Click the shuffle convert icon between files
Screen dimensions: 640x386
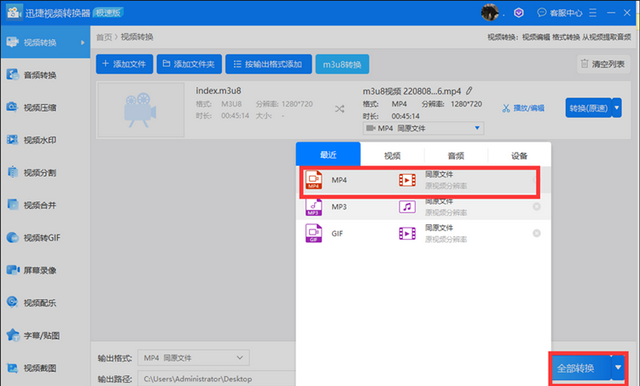pos(339,109)
